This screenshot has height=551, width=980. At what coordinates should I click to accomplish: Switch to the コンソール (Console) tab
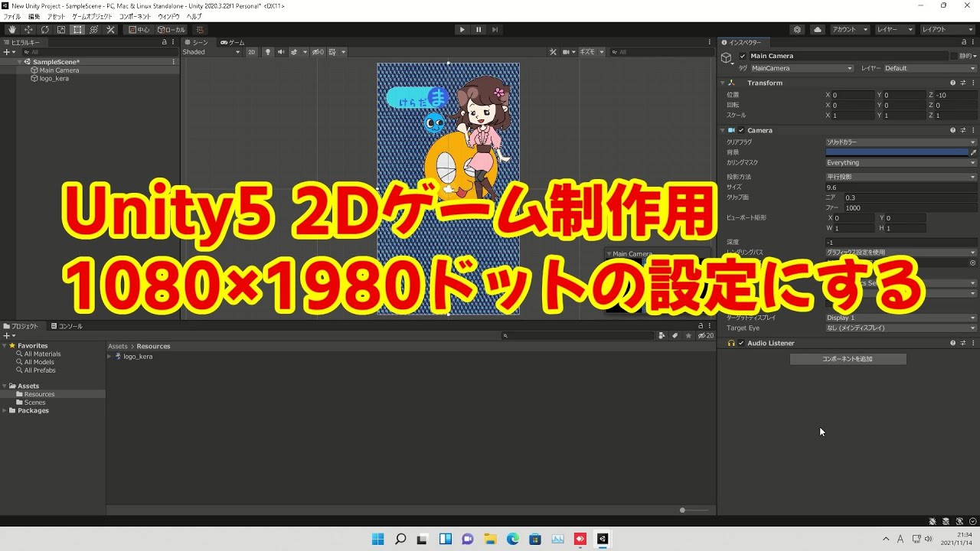point(67,326)
